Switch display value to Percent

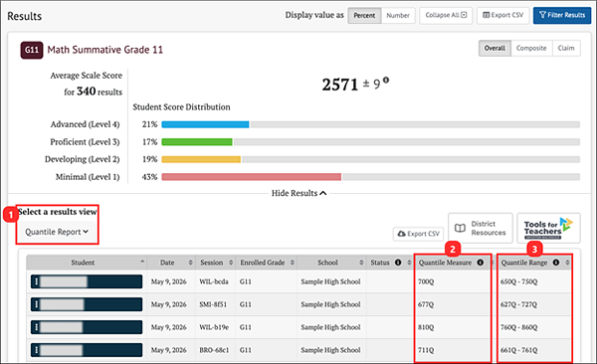[x=364, y=16]
